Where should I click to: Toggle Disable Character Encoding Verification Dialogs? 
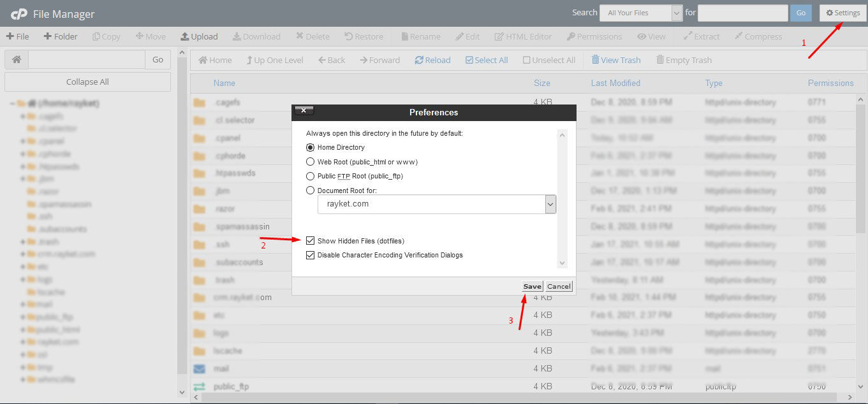pyautogui.click(x=311, y=255)
